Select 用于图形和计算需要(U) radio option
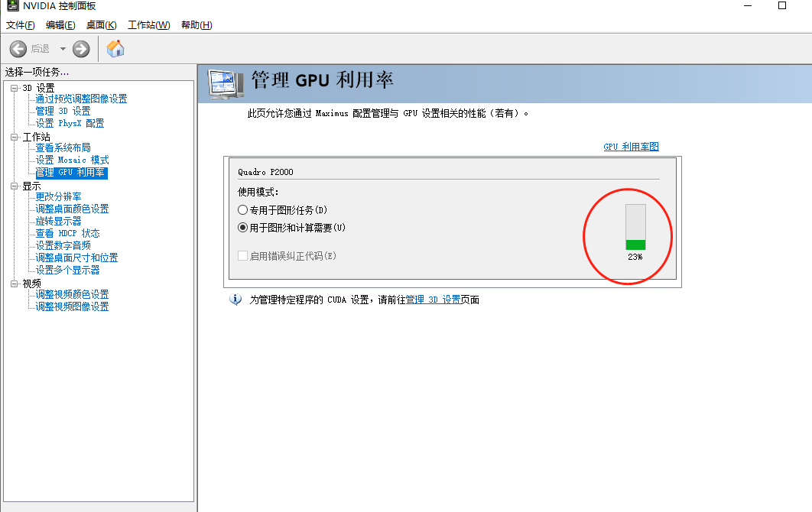Image resolution: width=812 pixels, height=512 pixels. [x=242, y=227]
